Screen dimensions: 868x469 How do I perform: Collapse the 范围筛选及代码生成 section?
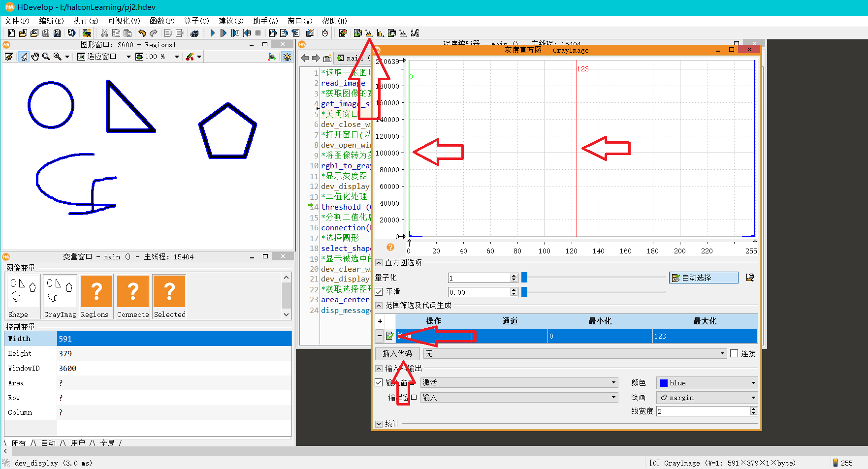click(379, 306)
